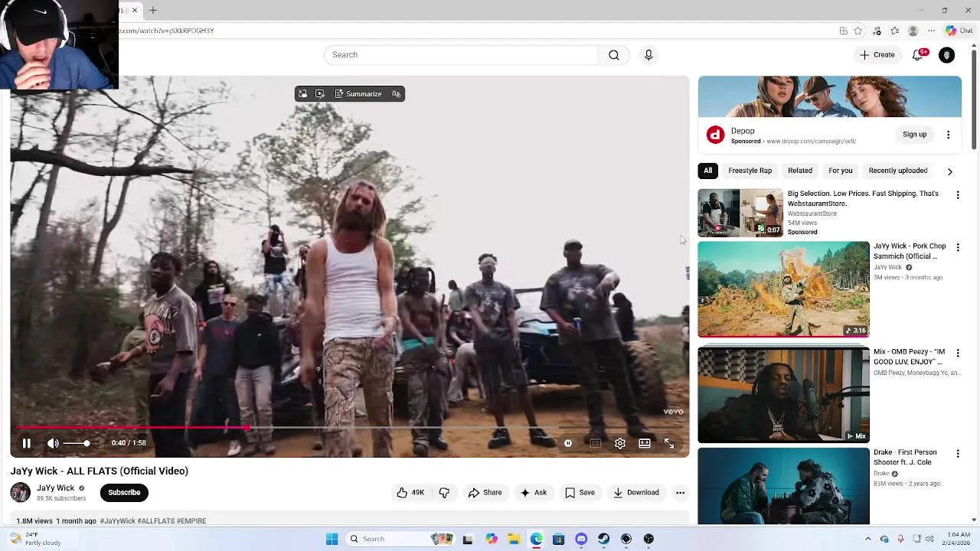Open Pork Chop Sammich video thumbnail
The height and width of the screenshot is (551, 980).
[783, 289]
